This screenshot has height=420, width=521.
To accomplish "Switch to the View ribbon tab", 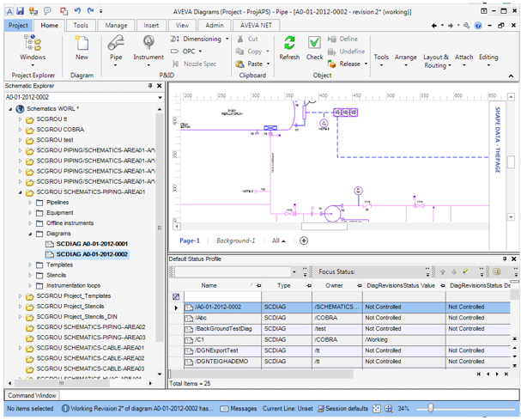I will [x=182, y=25].
